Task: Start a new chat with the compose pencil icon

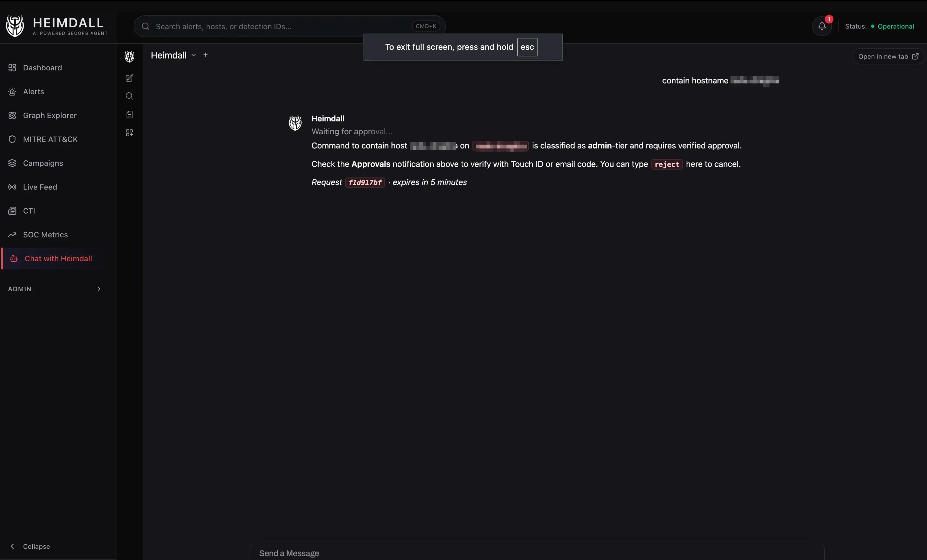Action: [129, 78]
